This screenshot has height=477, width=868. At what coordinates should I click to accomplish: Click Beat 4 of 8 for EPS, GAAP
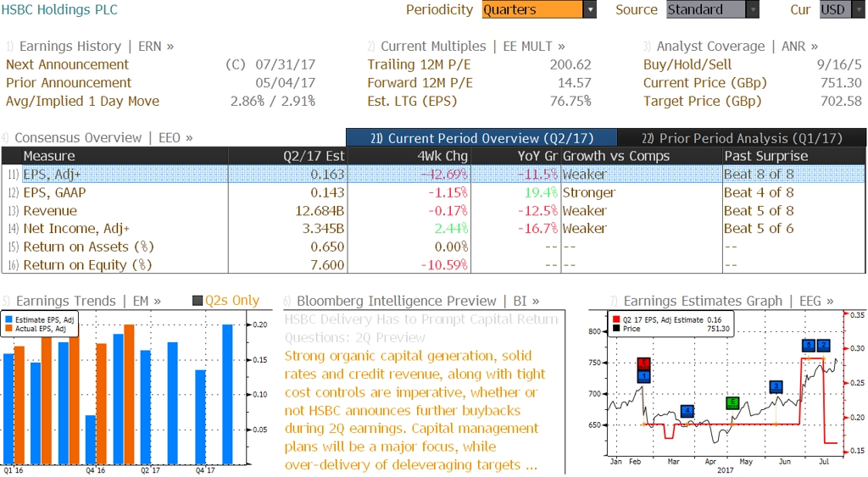[x=759, y=192]
